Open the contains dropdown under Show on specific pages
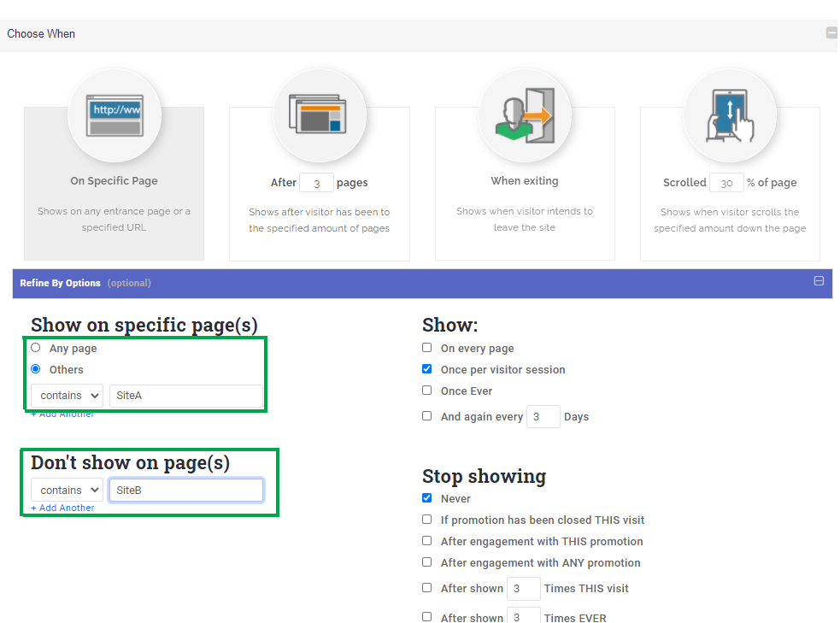The height and width of the screenshot is (623, 840). point(66,395)
